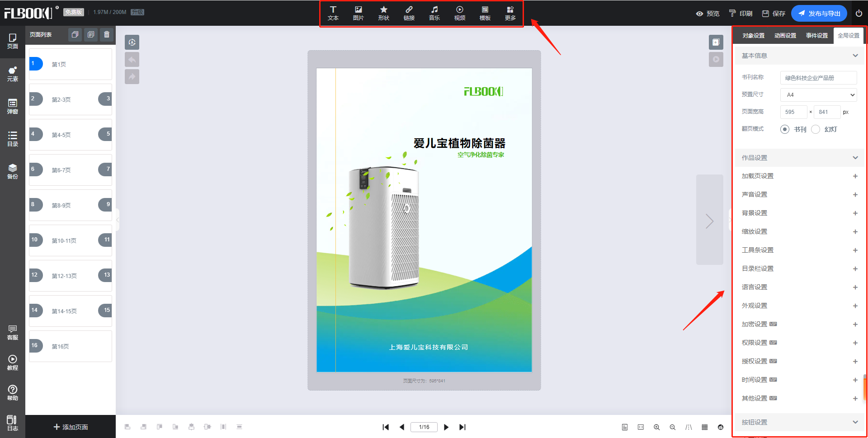Click 印刷 print button

pyautogui.click(x=741, y=14)
